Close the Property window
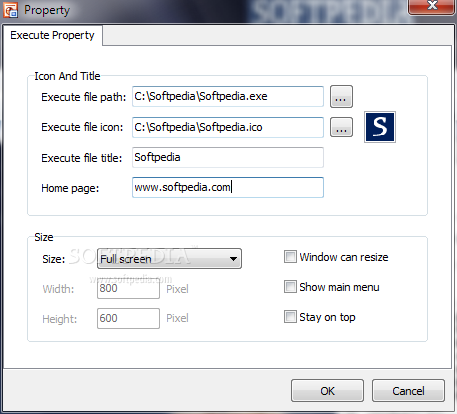457x414 pixels. pyautogui.click(x=432, y=7)
